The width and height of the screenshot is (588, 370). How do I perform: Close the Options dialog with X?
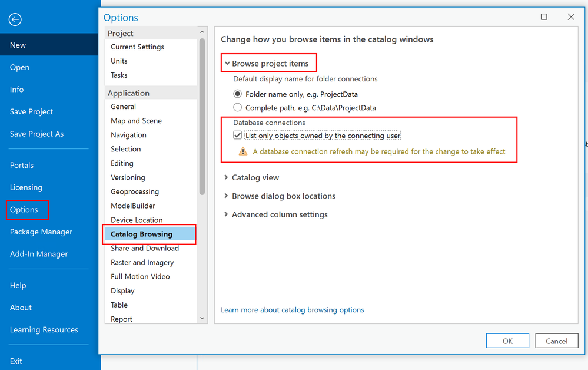click(x=571, y=17)
